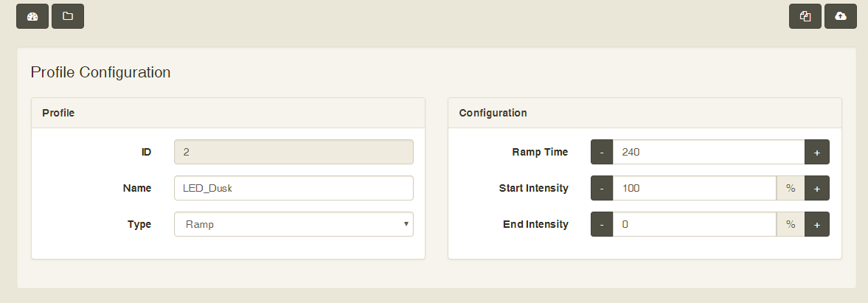The image size is (868, 303).
Task: Click the percent unit beside End Intensity
Action: point(791,224)
